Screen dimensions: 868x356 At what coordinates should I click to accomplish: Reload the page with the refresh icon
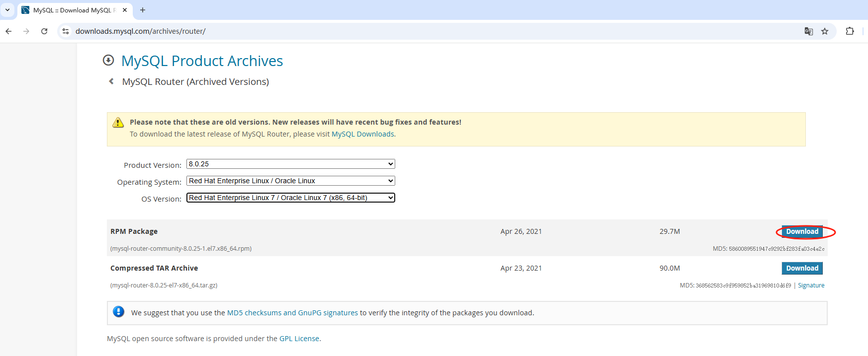pos(44,31)
